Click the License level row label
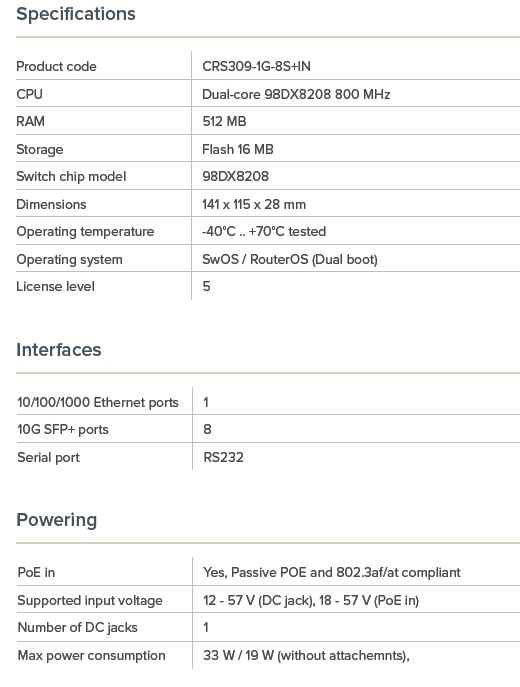This screenshot has height=687, width=520. (55, 286)
